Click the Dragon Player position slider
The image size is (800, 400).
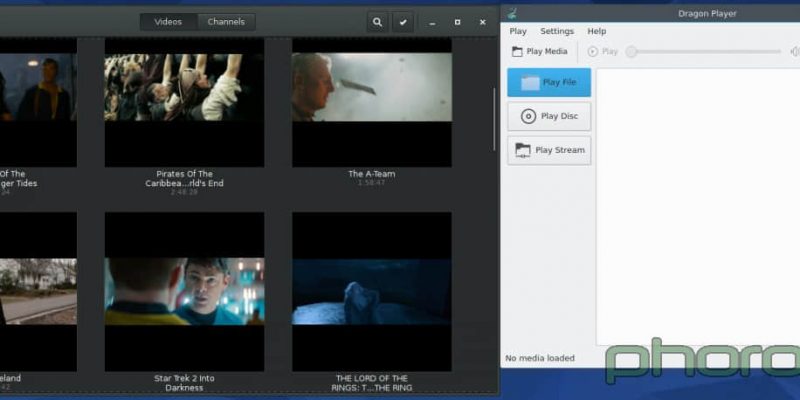(x=706, y=52)
